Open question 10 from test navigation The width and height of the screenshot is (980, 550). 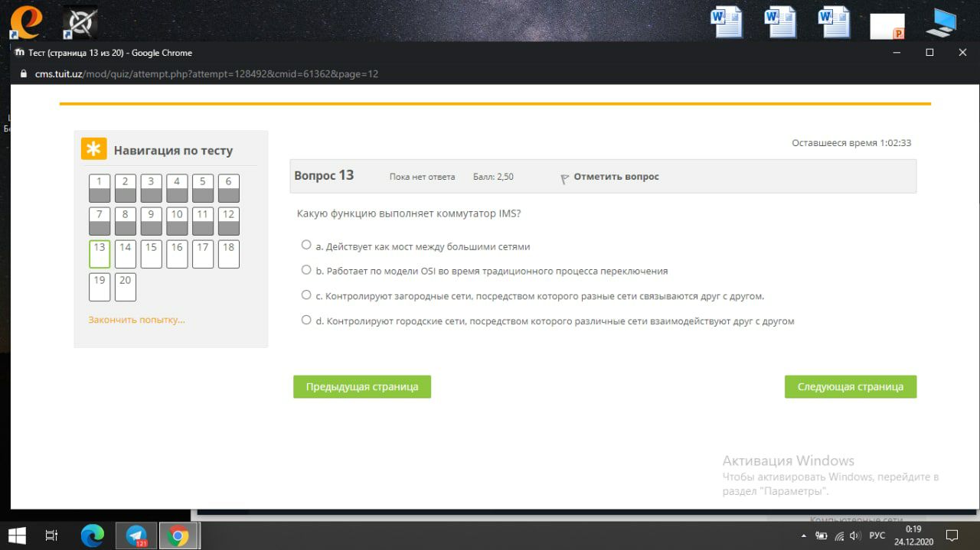tap(177, 221)
